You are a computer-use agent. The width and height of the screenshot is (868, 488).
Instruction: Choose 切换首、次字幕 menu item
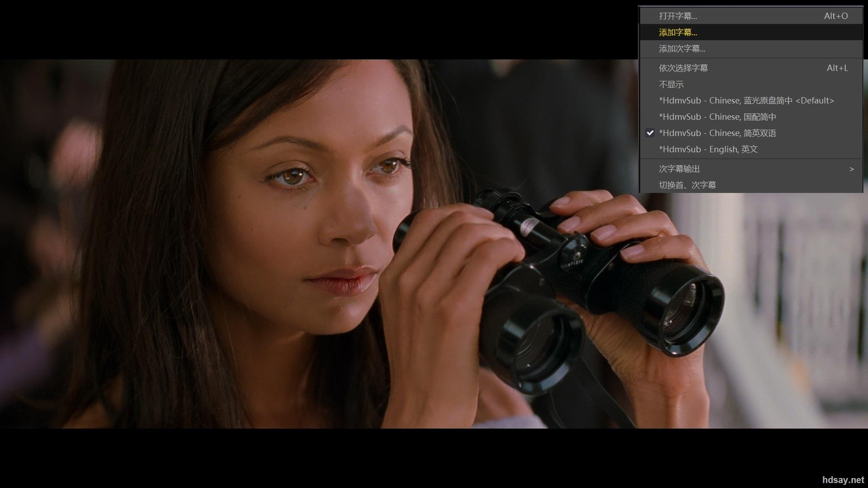750,185
